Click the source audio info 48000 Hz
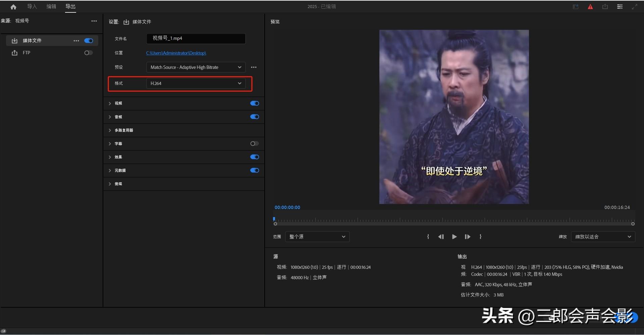 (x=300, y=278)
